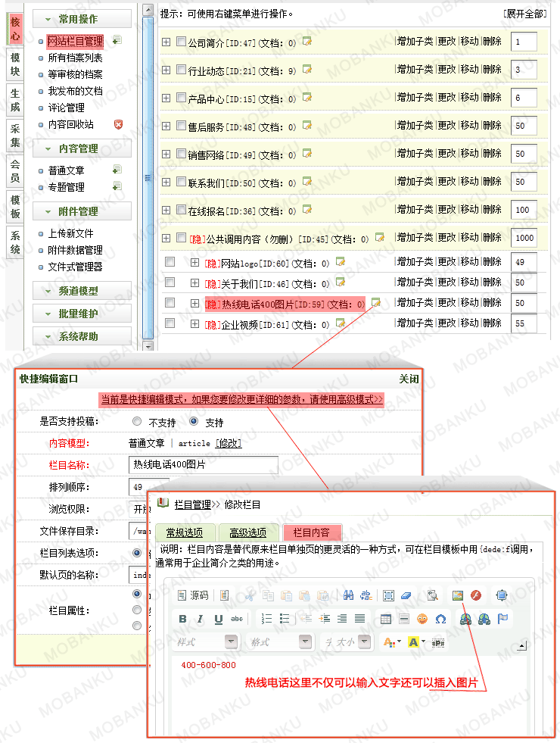This screenshot has width=560, height=743.
Task: Toggle strikethrough (abc) formatting in the editor
Action: (237, 618)
